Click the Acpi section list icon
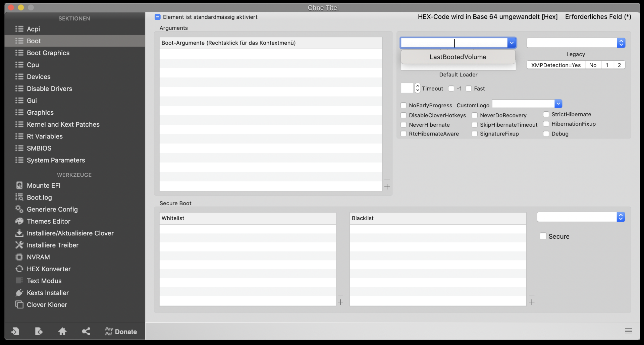This screenshot has width=644, height=345. pyautogui.click(x=19, y=29)
